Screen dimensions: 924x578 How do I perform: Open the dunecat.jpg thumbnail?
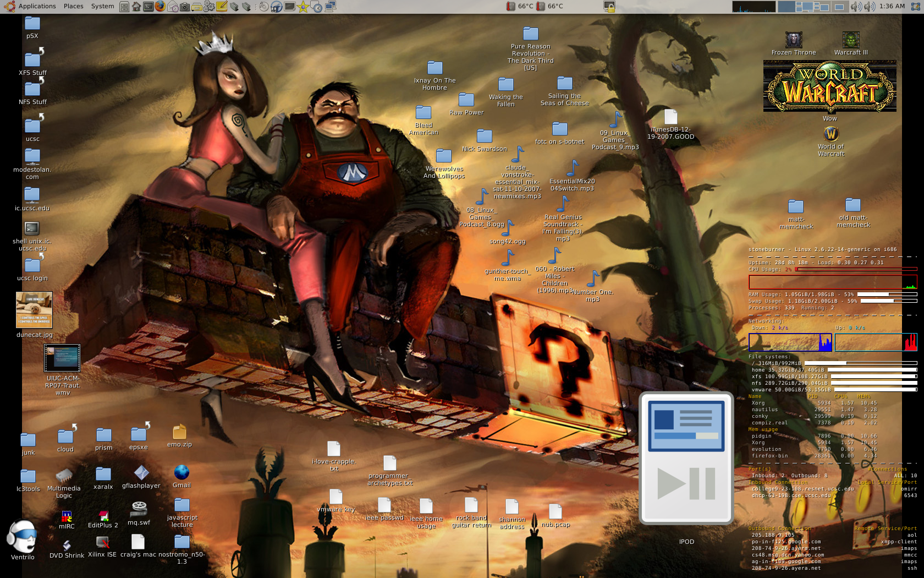pos(34,314)
